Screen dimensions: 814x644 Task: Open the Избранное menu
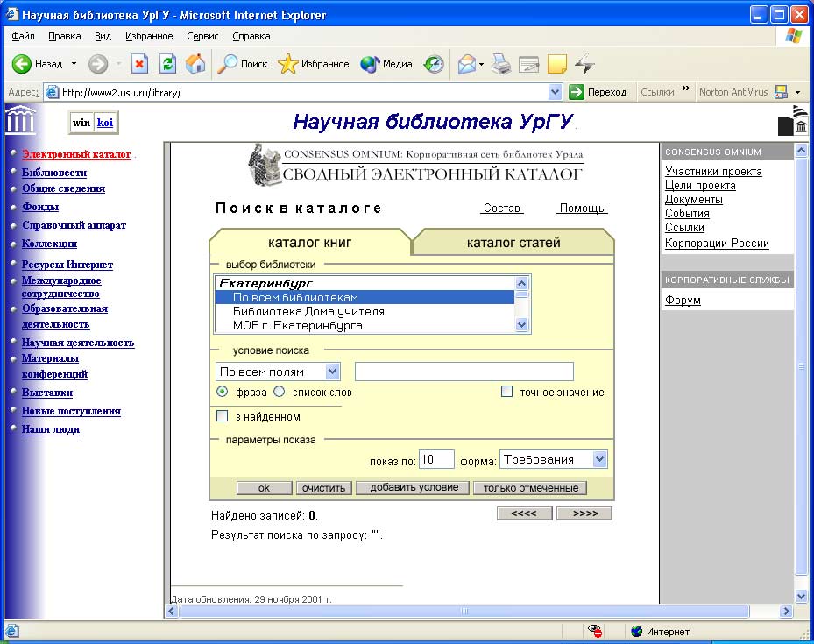point(149,36)
